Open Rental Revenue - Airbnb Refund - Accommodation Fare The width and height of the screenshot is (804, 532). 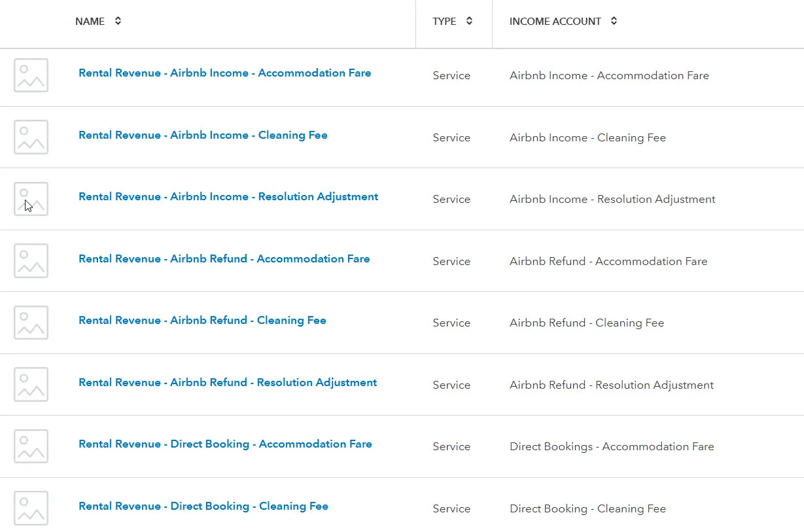click(224, 259)
